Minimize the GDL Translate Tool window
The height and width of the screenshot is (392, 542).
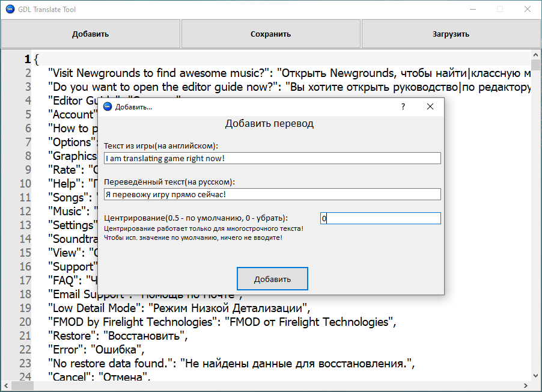click(x=472, y=9)
